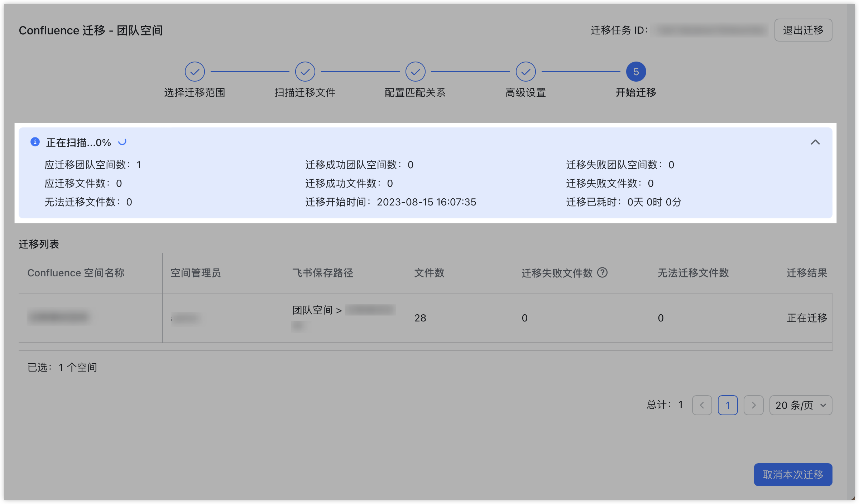Click the 退出迁移 button

803,30
